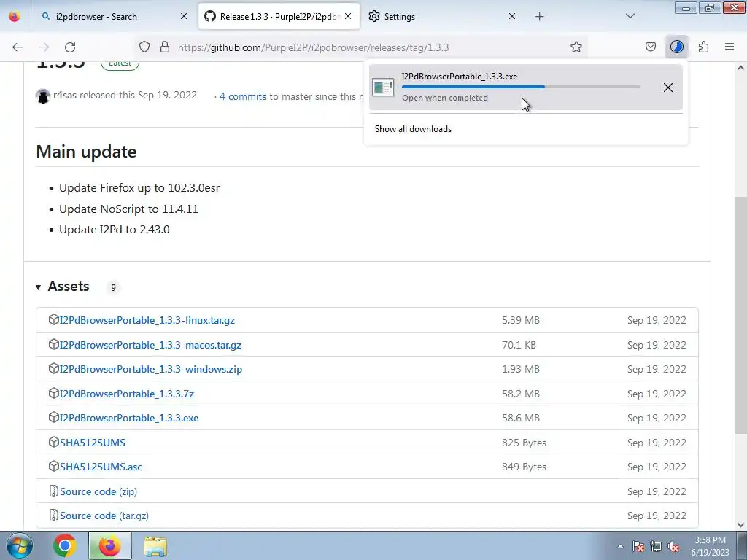This screenshot has height=560, width=747.
Task: Click the scrollbar down arrow
Action: [x=740, y=524]
